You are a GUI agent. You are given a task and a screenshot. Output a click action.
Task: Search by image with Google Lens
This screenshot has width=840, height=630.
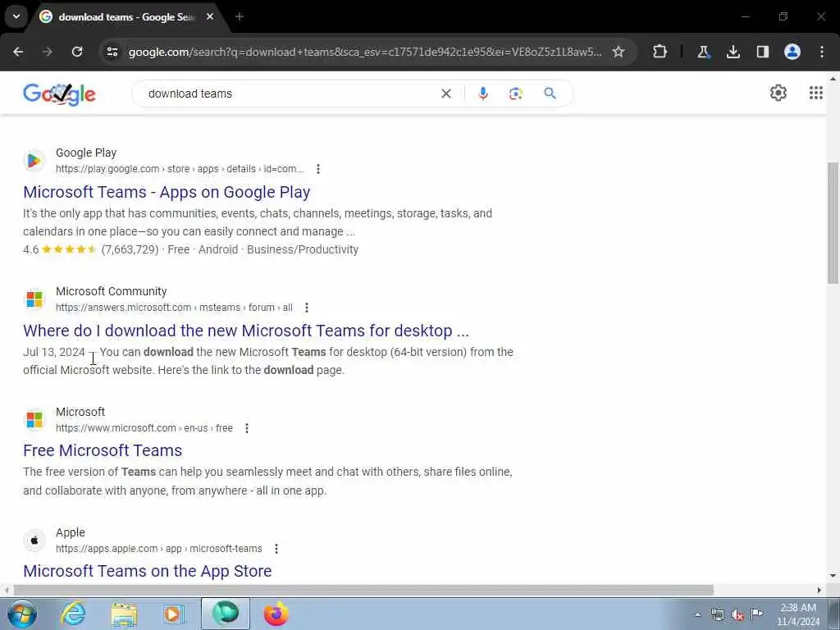[x=516, y=94]
